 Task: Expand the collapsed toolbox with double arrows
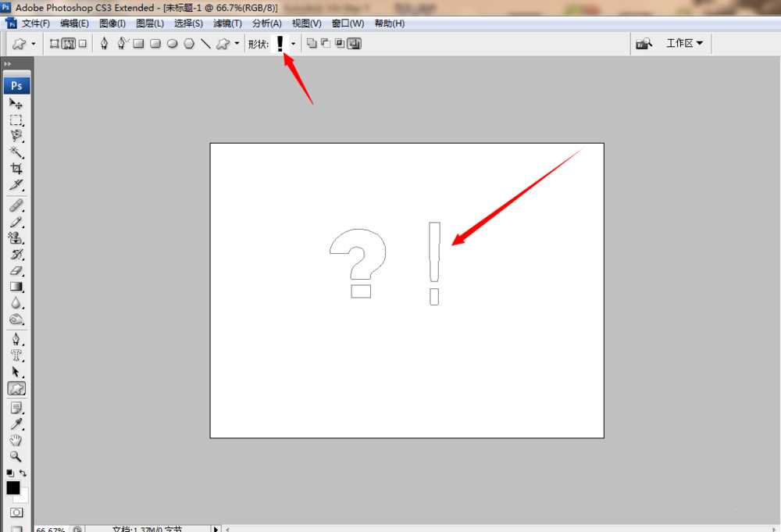click(x=7, y=64)
